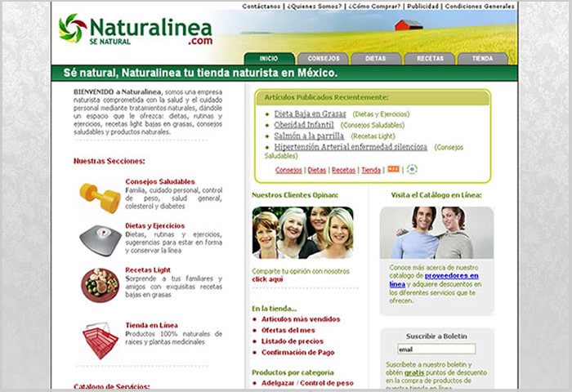Click Consejos link below recent articles

[288, 170]
